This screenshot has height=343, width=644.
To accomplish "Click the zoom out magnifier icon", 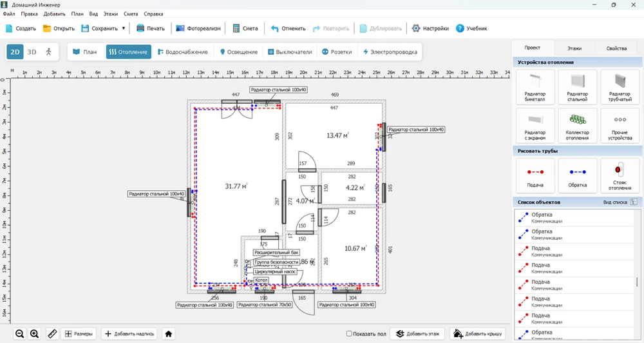I will (x=20, y=333).
